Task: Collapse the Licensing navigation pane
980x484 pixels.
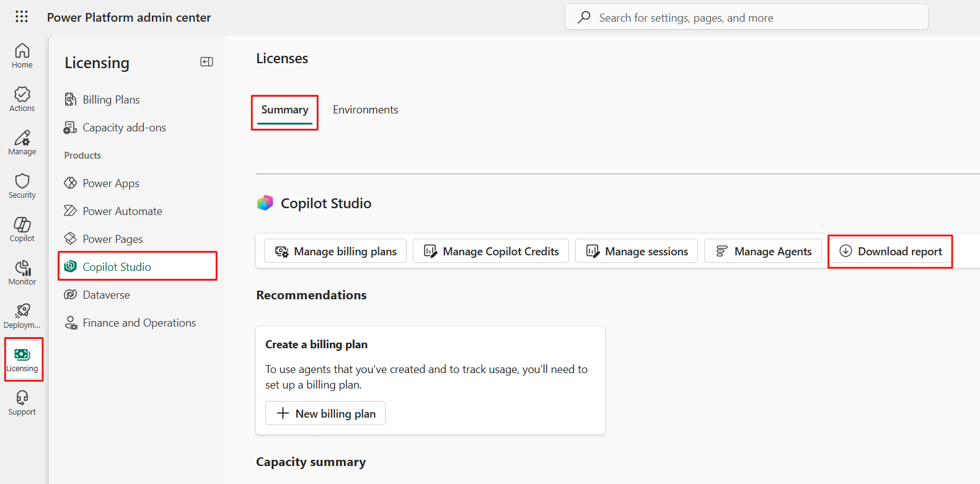Action: (207, 62)
